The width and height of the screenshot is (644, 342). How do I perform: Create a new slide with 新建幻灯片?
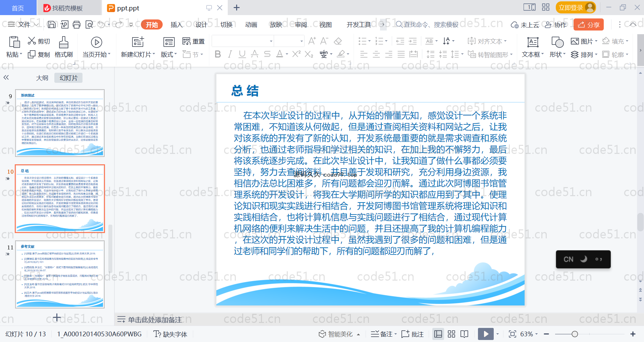138,47
